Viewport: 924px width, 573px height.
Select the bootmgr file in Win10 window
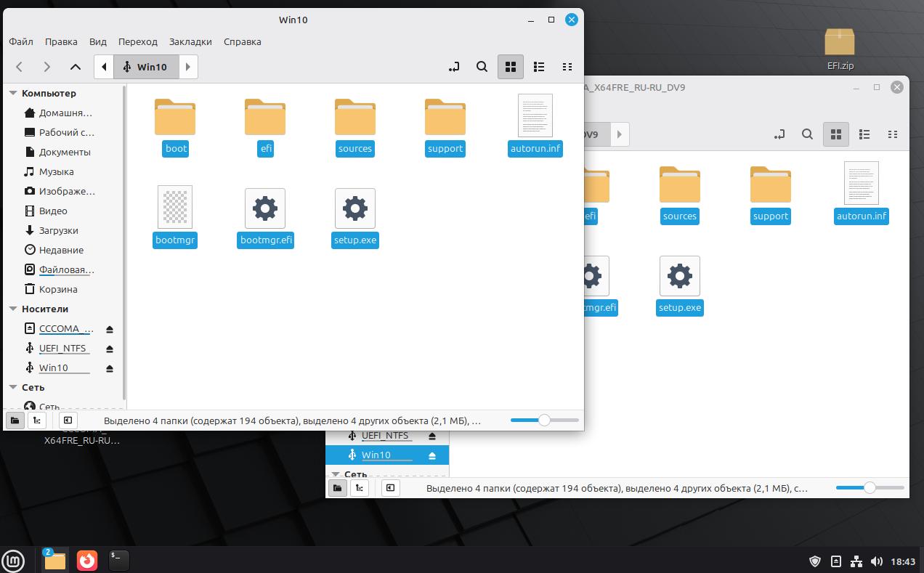tap(175, 217)
